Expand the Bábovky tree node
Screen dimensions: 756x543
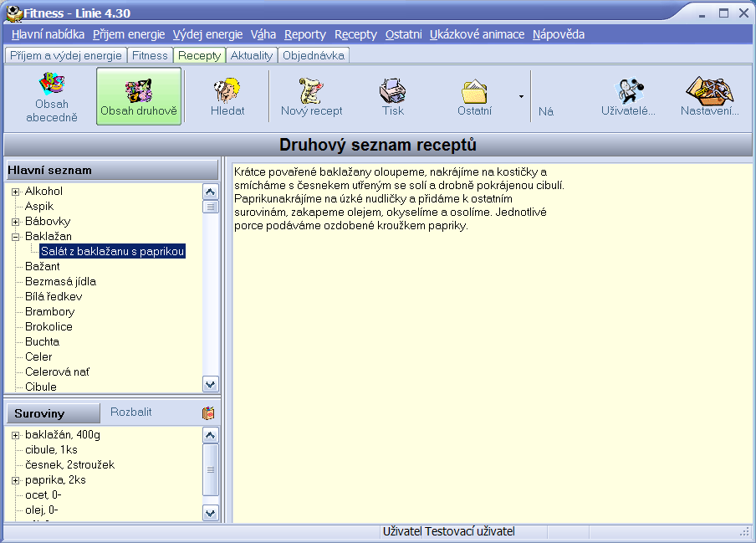pos(15,222)
